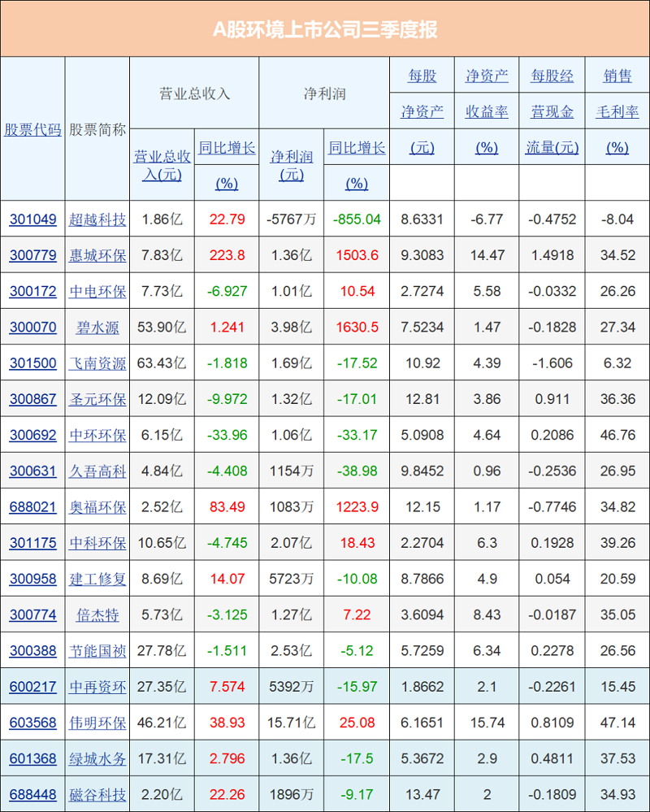This screenshot has height=812, width=650.
Task: Open stock code 300631 link
Action: coord(32,471)
